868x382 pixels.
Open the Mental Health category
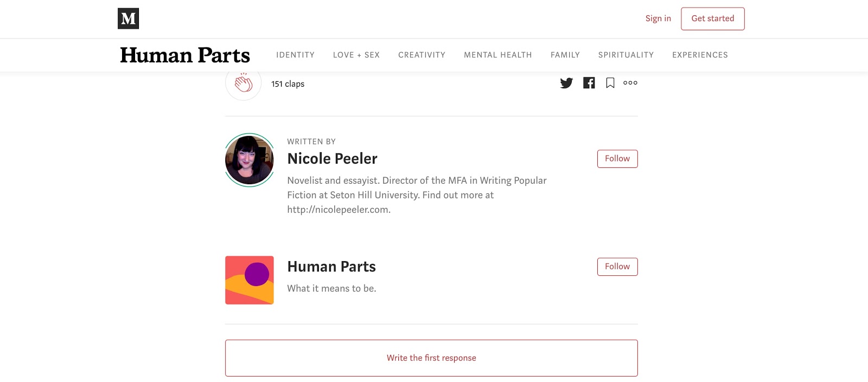pyautogui.click(x=497, y=55)
